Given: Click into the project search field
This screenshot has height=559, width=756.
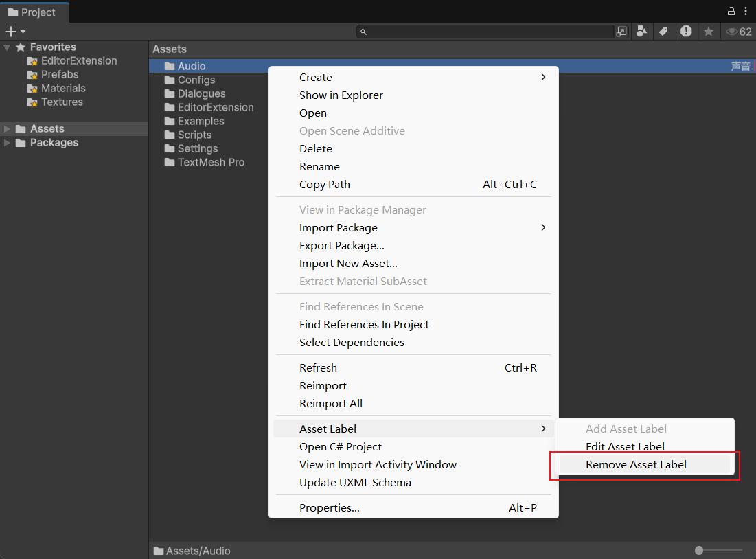Looking at the screenshot, I should pyautogui.click(x=488, y=32).
